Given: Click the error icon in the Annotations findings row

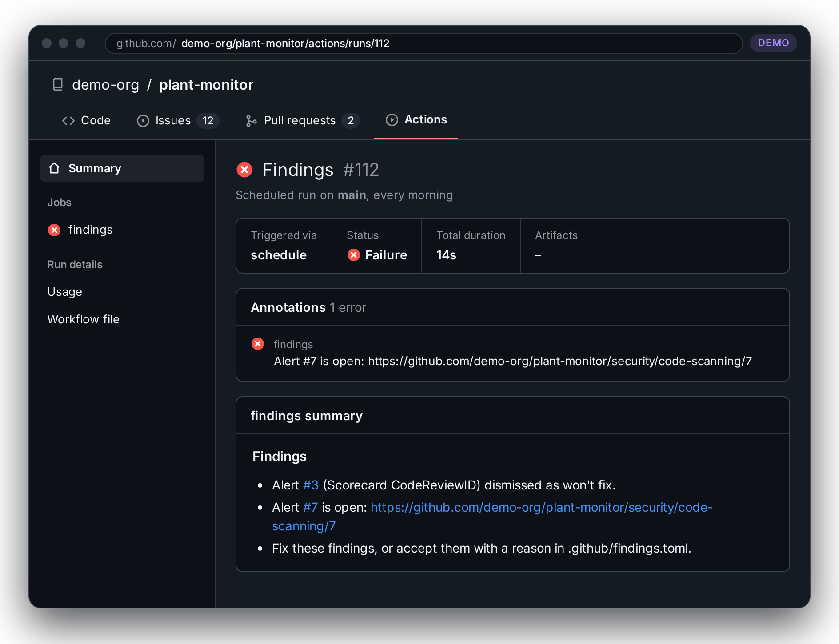Looking at the screenshot, I should [x=258, y=344].
